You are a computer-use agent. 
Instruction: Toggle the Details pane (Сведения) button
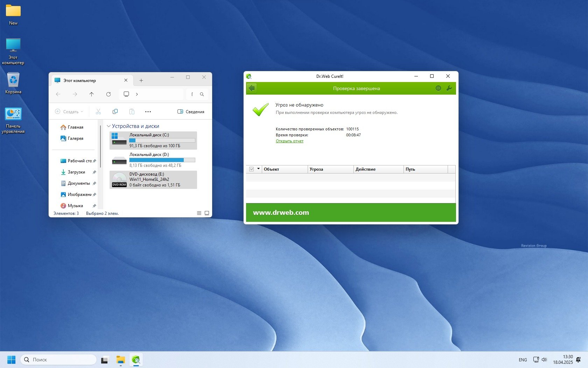tap(191, 112)
